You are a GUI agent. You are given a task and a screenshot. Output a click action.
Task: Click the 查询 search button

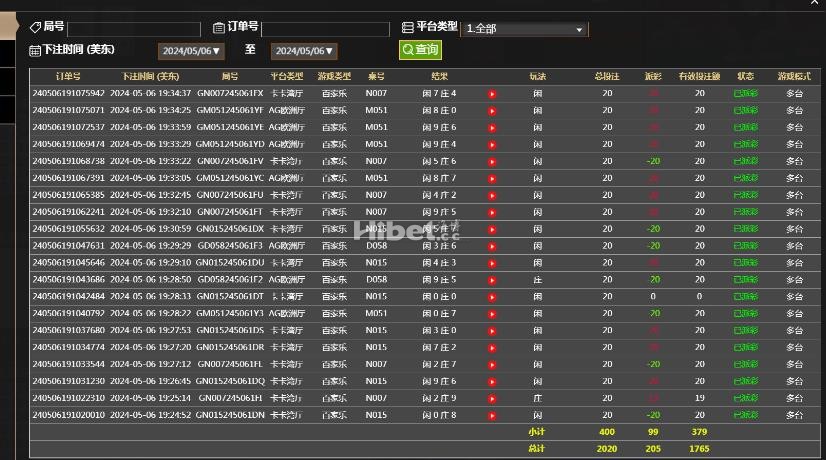[420, 50]
